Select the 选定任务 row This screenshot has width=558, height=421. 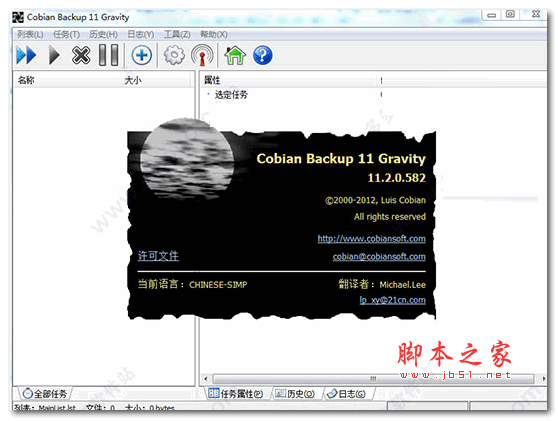(231, 95)
